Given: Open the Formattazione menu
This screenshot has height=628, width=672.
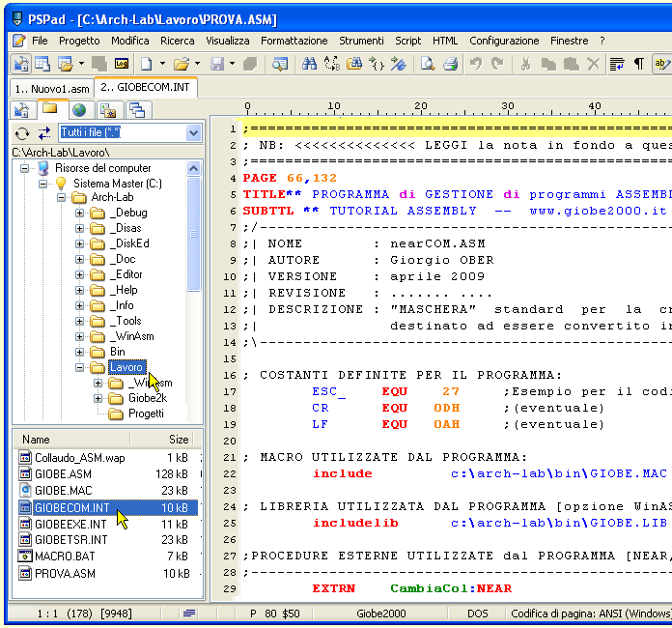Looking at the screenshot, I should click(294, 41).
